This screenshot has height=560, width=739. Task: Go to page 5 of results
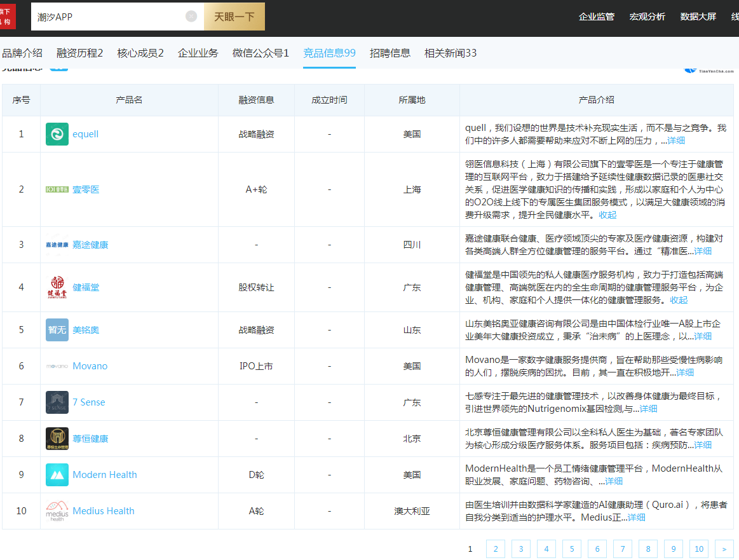click(x=572, y=549)
